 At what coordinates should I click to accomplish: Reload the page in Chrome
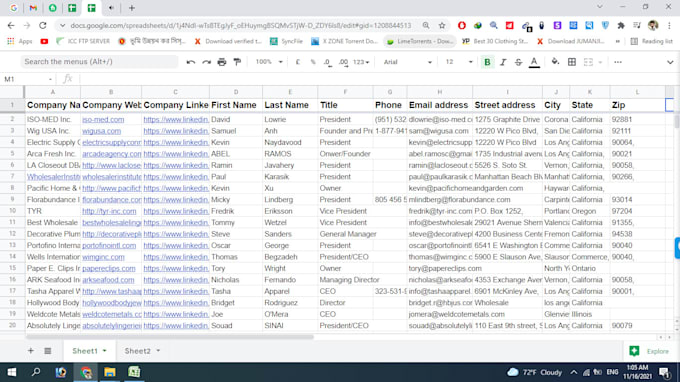click(42, 26)
